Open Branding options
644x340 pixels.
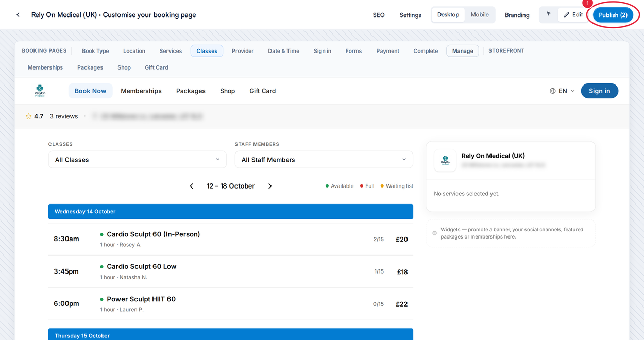(517, 15)
